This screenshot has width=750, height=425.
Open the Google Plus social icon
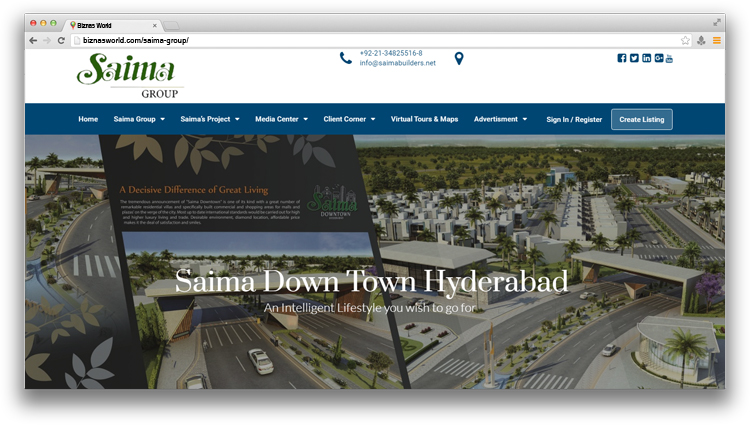659,58
